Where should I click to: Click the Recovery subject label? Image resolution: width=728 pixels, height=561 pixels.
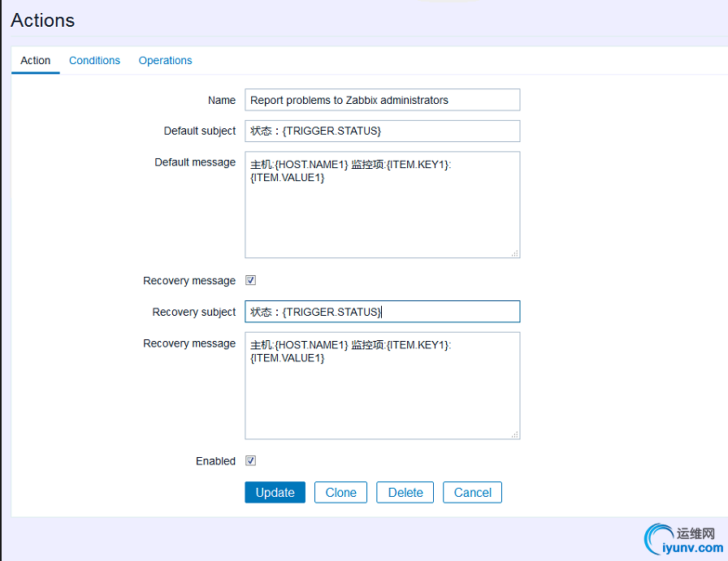194,312
